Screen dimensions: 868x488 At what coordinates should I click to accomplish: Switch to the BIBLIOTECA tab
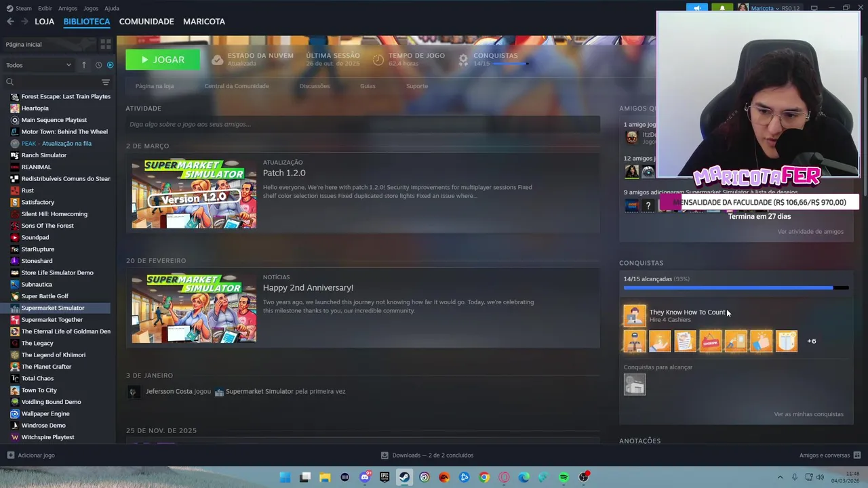point(87,22)
